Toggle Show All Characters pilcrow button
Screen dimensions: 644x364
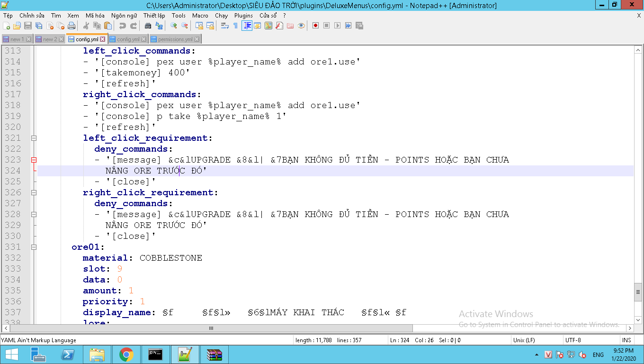point(235,26)
